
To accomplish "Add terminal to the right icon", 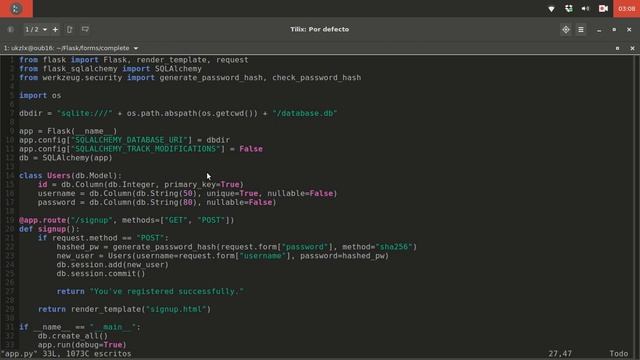I will pyautogui.click(x=69, y=29).
